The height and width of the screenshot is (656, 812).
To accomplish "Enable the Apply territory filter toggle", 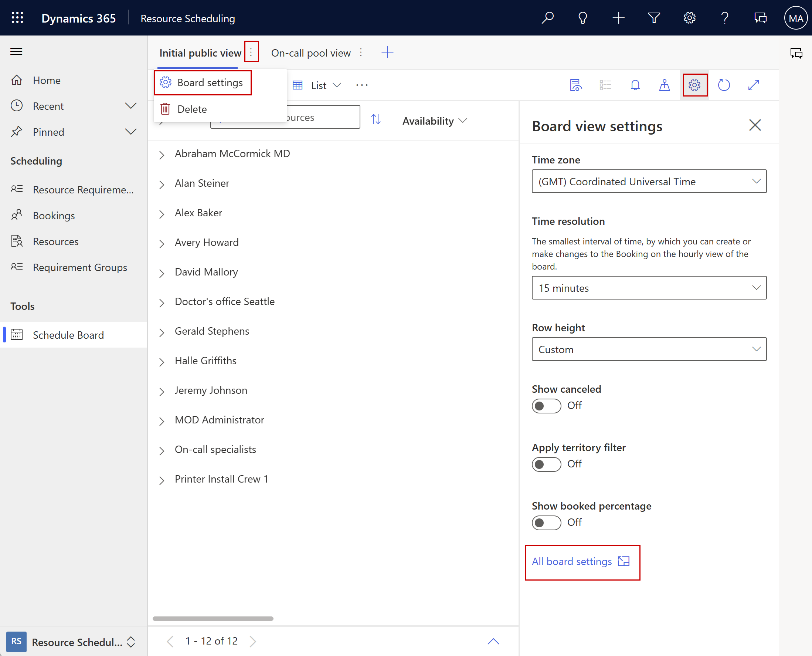I will click(x=545, y=463).
